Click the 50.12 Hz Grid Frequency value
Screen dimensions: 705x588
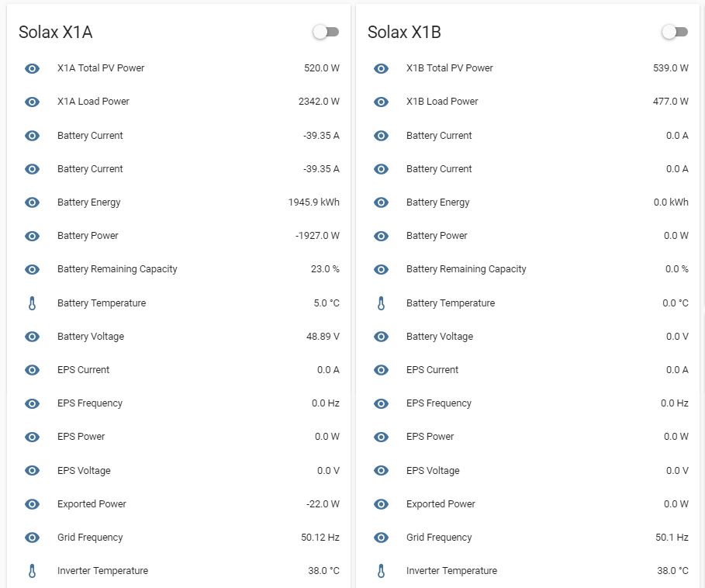(x=320, y=538)
